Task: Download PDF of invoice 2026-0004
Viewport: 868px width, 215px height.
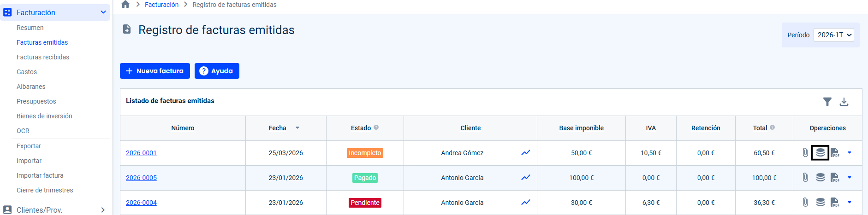Action: click(835, 203)
